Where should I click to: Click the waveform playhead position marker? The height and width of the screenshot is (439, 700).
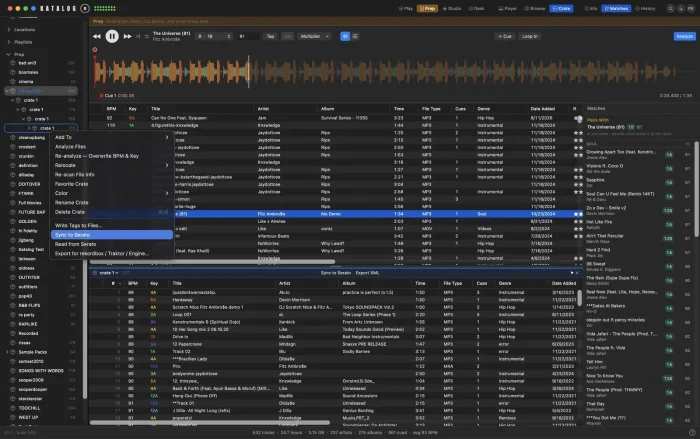249,71
